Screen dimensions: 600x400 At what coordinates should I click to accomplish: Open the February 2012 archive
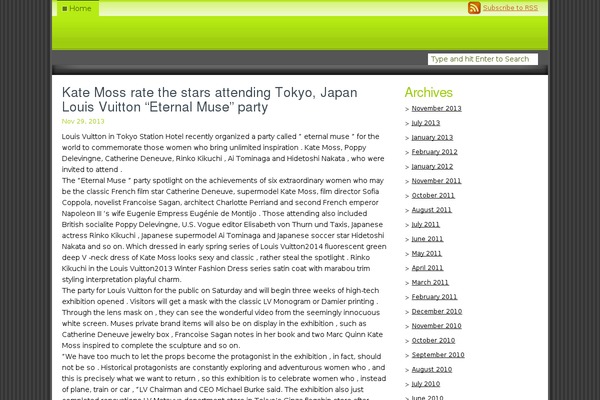(434, 152)
